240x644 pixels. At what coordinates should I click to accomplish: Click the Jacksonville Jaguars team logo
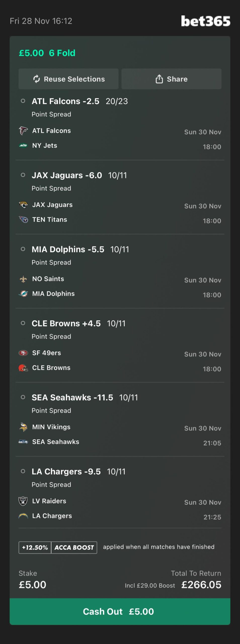23,205
